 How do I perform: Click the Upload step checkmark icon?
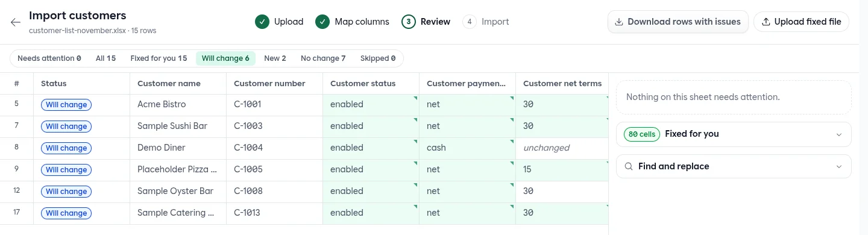262,22
